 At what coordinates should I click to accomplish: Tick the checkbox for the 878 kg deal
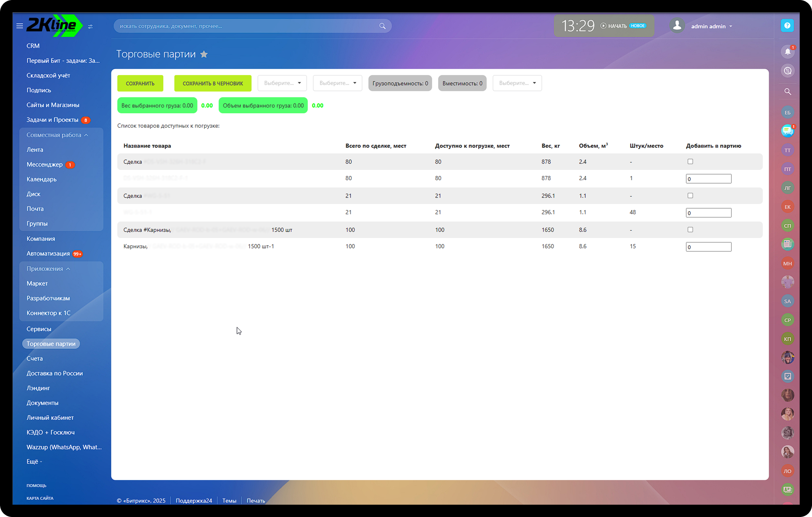point(690,162)
